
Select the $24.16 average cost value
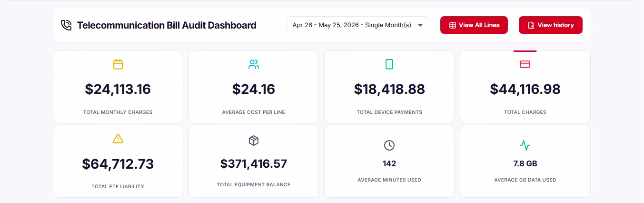[x=254, y=89]
